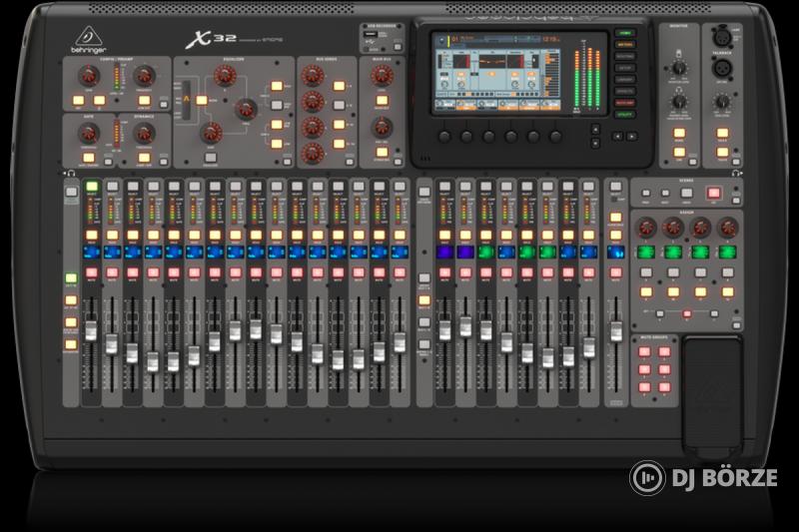Screen dimensions: 799x532
Task: Toggle the Compressor on button in Dynamics
Action: point(144,158)
